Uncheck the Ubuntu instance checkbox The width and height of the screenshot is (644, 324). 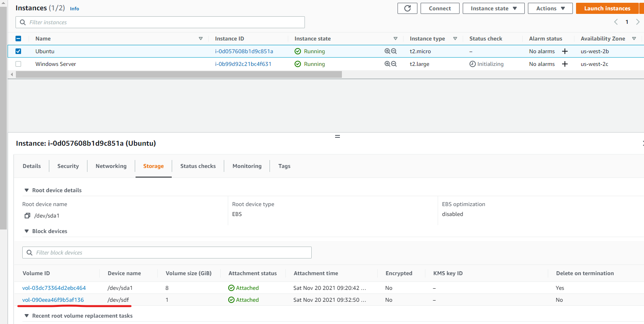pos(18,51)
